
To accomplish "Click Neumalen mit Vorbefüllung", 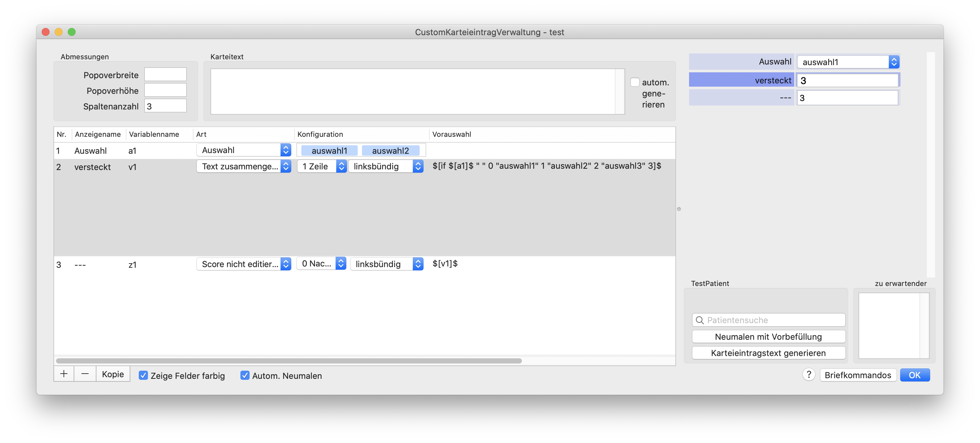I will [769, 336].
